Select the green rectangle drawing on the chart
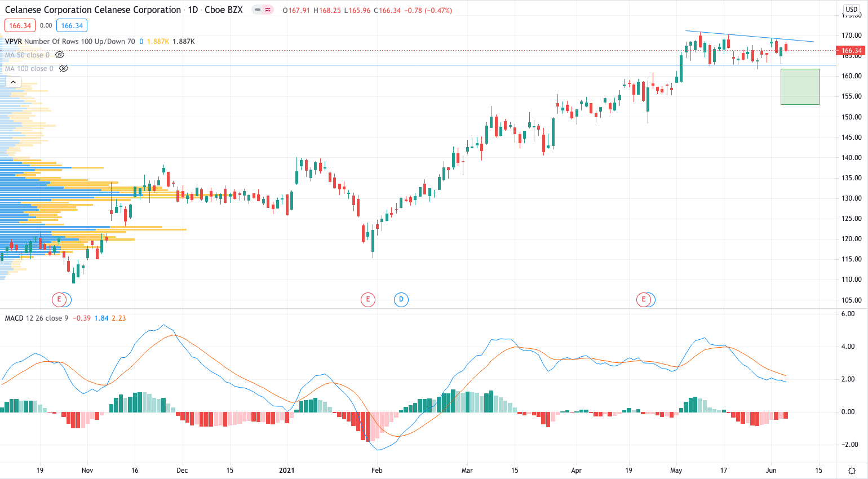Viewport: 868px width, 479px height. (800, 86)
